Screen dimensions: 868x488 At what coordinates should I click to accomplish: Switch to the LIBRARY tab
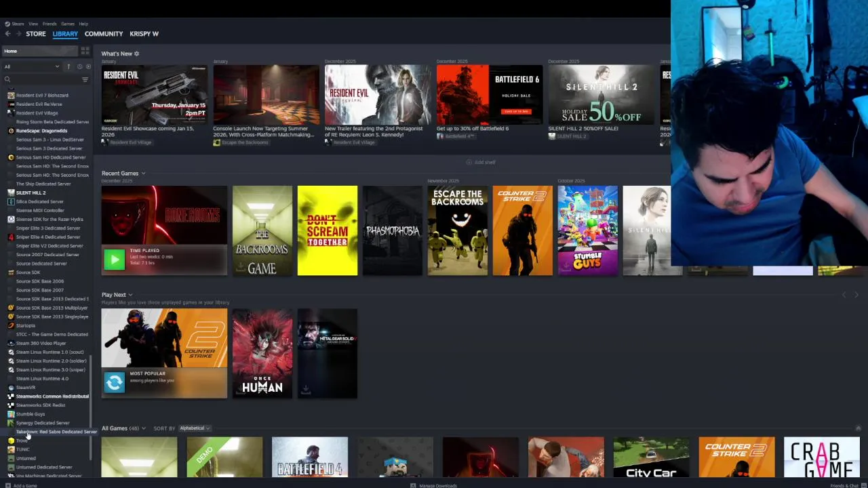coord(65,34)
